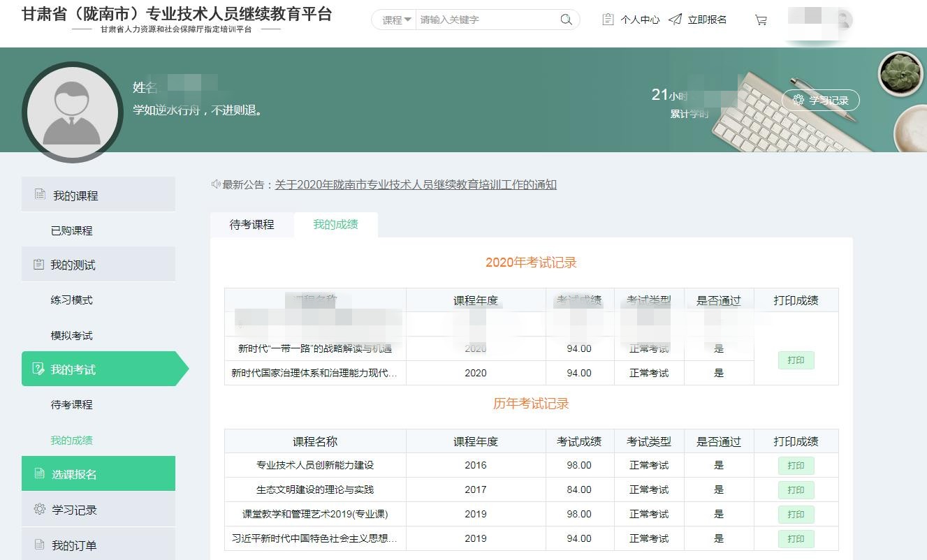Select 练习模式 in the sidebar
This screenshot has height=560, width=927.
click(71, 300)
